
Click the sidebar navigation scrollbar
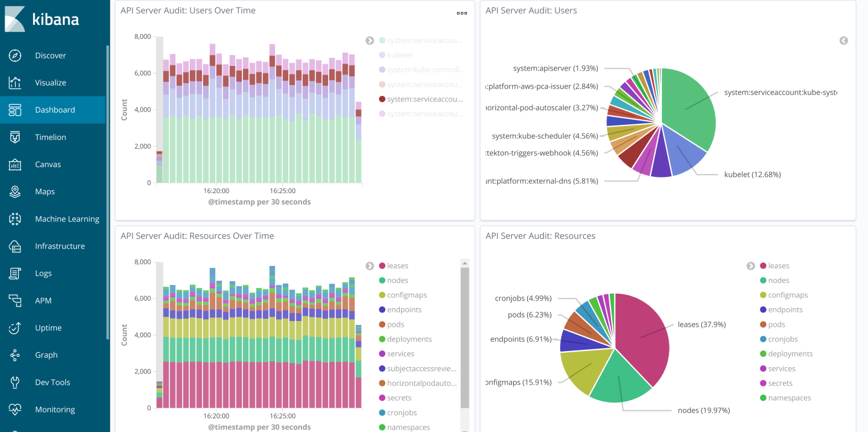[x=108, y=193]
